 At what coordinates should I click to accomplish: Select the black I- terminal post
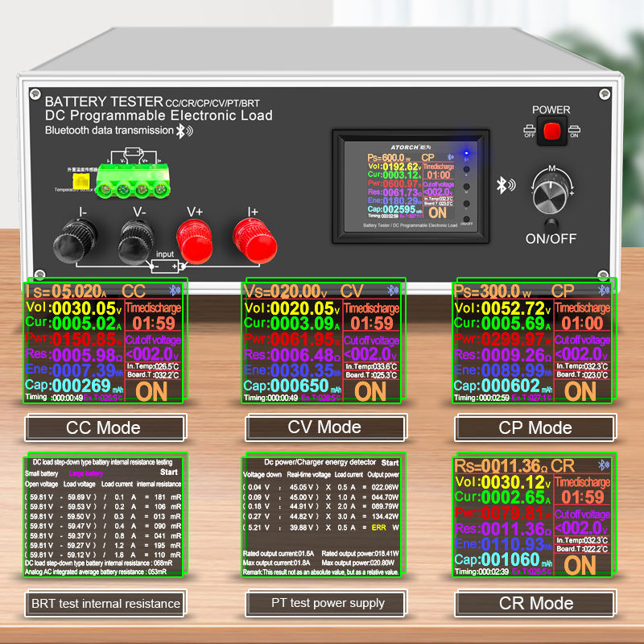(75, 241)
